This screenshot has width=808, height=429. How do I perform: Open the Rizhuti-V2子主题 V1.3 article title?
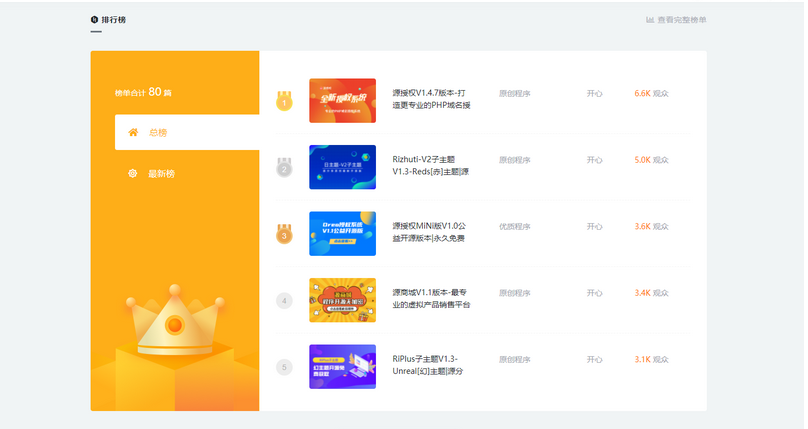[430, 165]
